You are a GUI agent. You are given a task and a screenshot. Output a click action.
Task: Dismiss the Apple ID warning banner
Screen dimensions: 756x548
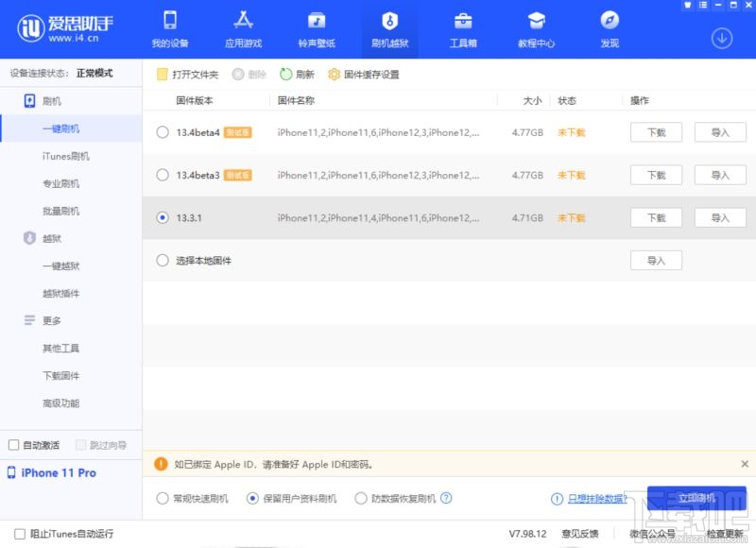click(x=745, y=463)
